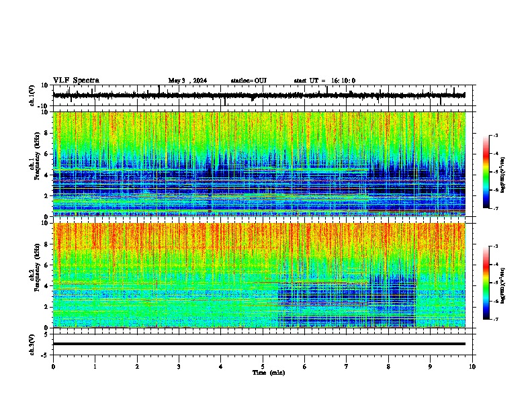Click the ch.2 "Frequency (kHz)" axis label
532x411 pixels.
(x=37, y=267)
